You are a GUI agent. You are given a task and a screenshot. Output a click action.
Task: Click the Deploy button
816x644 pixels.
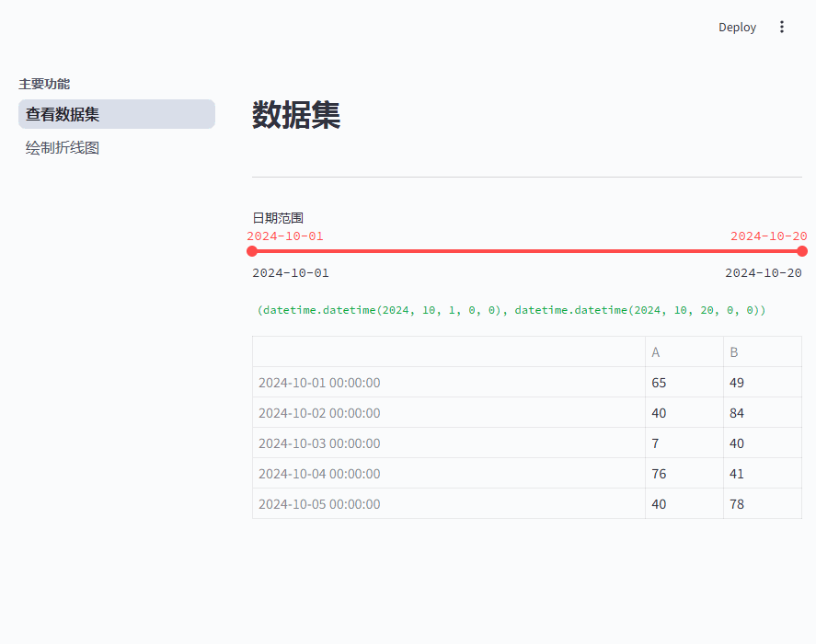[x=737, y=27]
